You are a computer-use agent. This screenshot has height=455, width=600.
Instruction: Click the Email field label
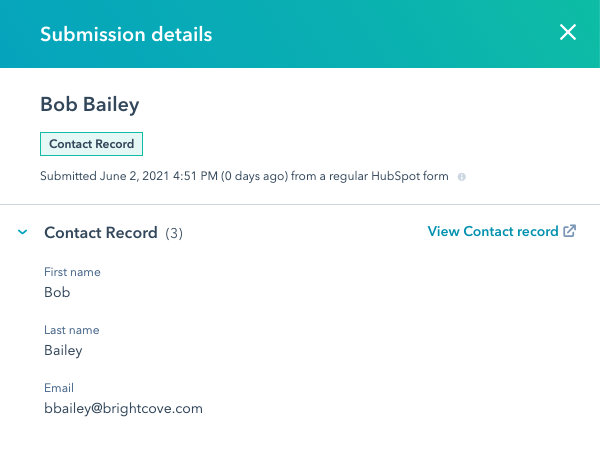coord(59,388)
